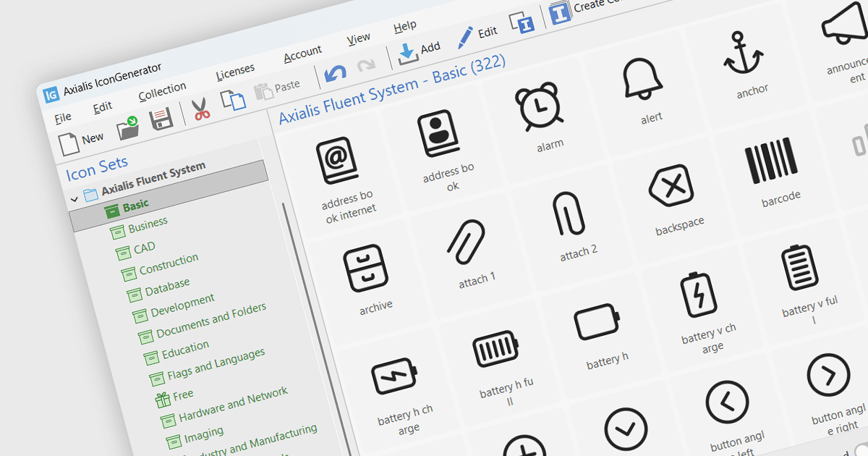Cut using the scissors icon
This screenshot has height=456, width=868.
200,109
